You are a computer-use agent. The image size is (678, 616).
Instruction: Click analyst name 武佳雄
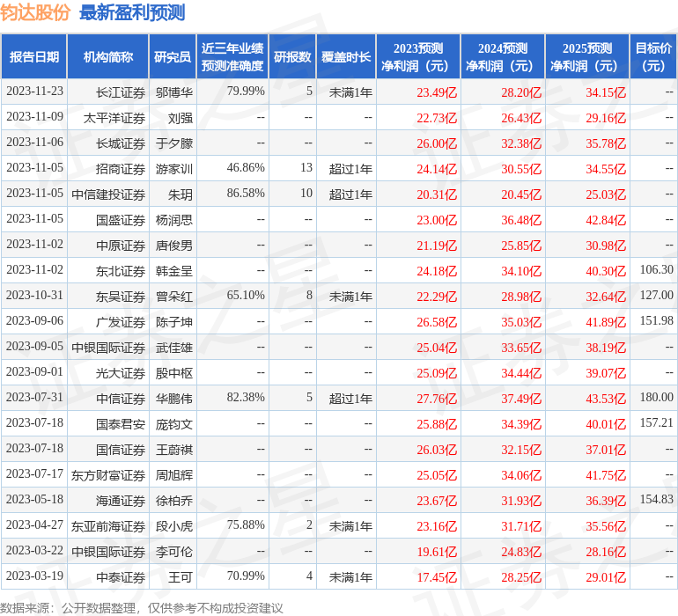(173, 347)
